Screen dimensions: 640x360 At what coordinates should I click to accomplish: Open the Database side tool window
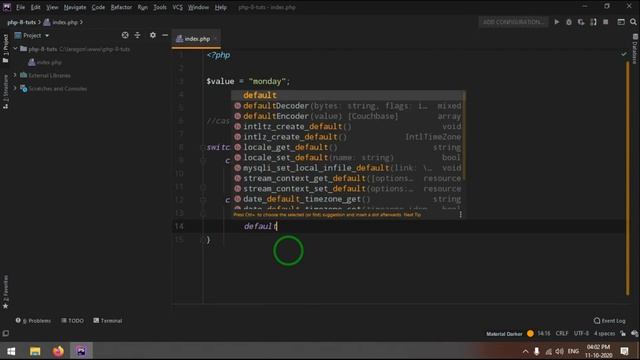(635, 49)
